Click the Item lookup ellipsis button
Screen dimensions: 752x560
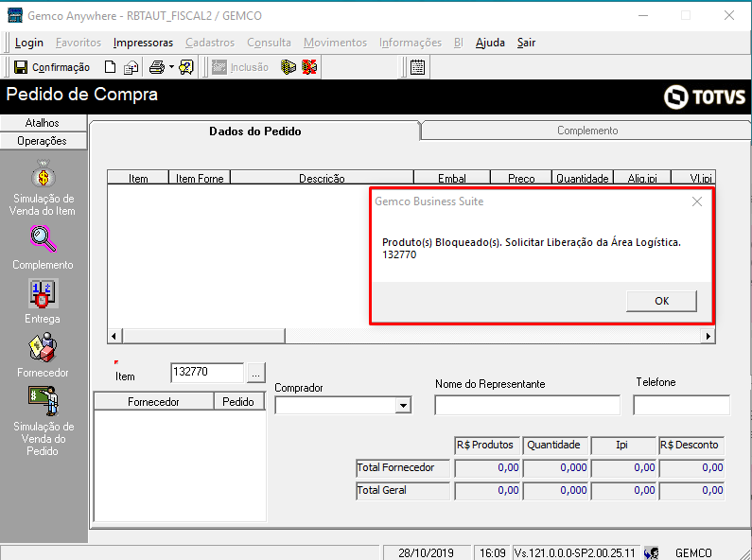255,373
